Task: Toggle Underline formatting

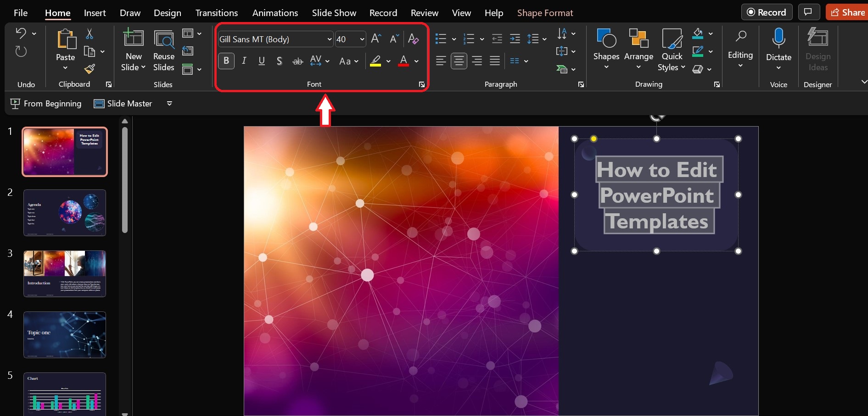Action: [x=262, y=61]
